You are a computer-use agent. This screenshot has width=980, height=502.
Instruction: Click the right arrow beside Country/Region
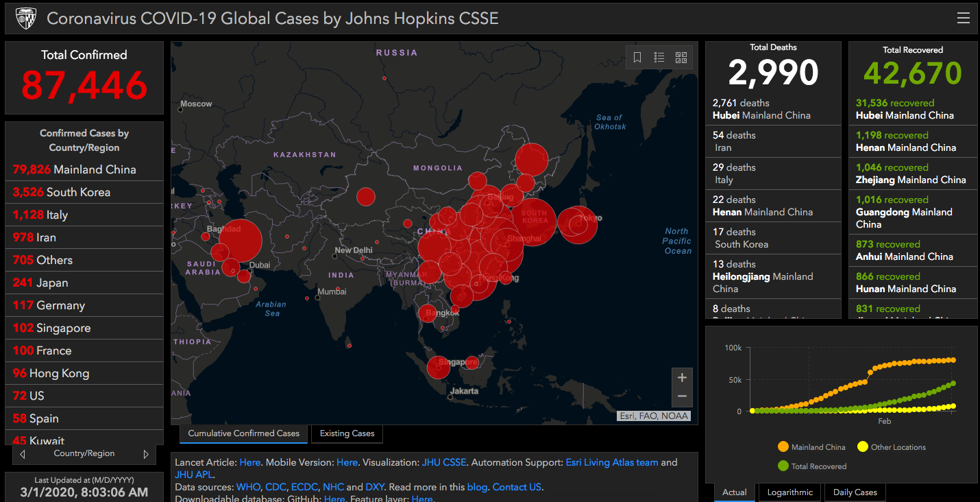click(145, 454)
